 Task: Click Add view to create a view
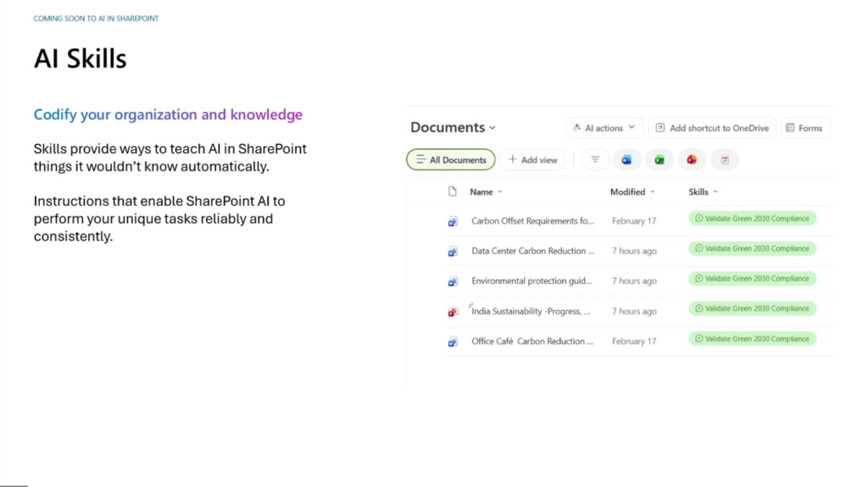532,159
